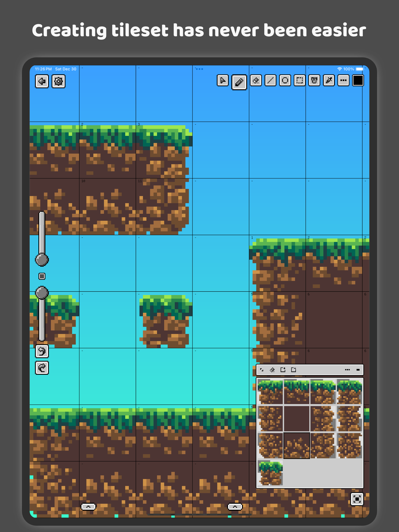Click the canvas cell labeled 1
This screenshot has width=399, height=532.
277,263
